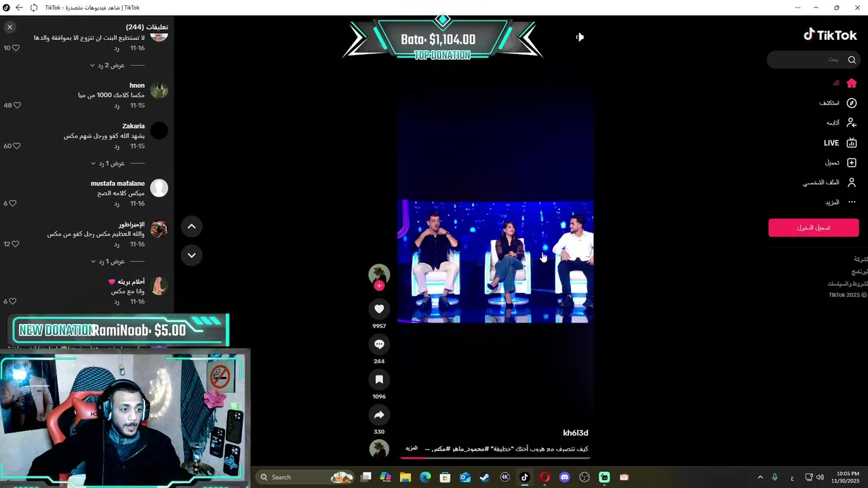
Task: Open the Following tab
Action: (x=842, y=123)
